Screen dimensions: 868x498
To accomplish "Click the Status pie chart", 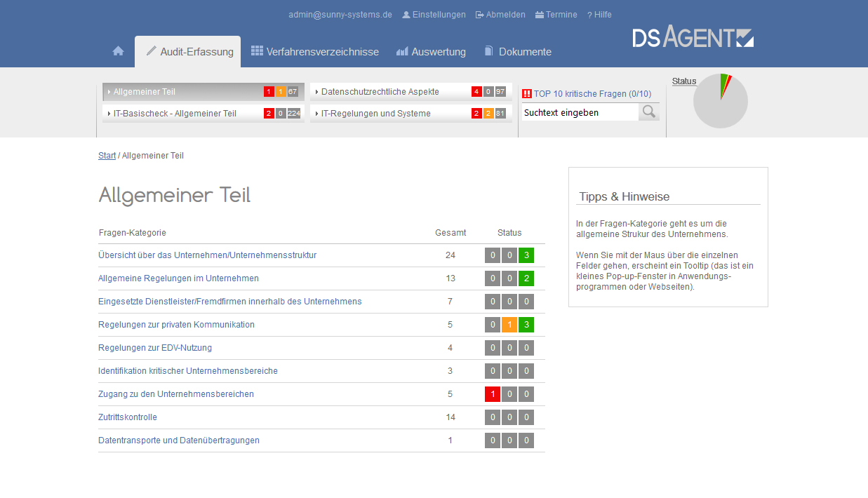I will [721, 101].
